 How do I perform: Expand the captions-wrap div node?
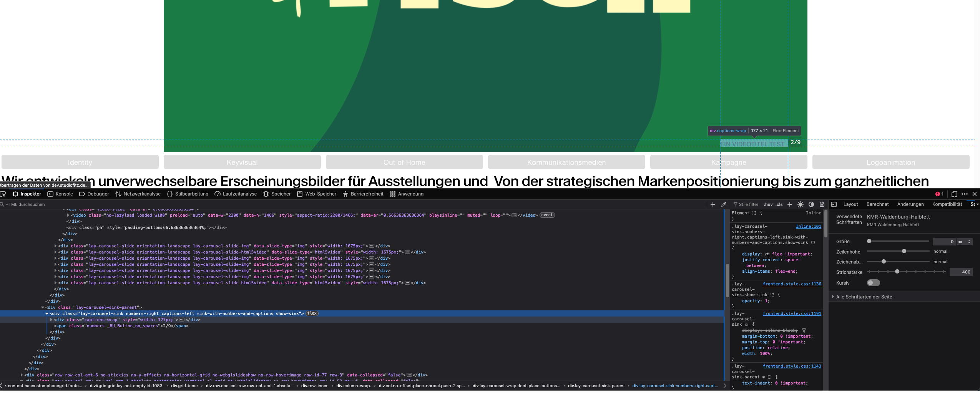[x=51, y=320]
